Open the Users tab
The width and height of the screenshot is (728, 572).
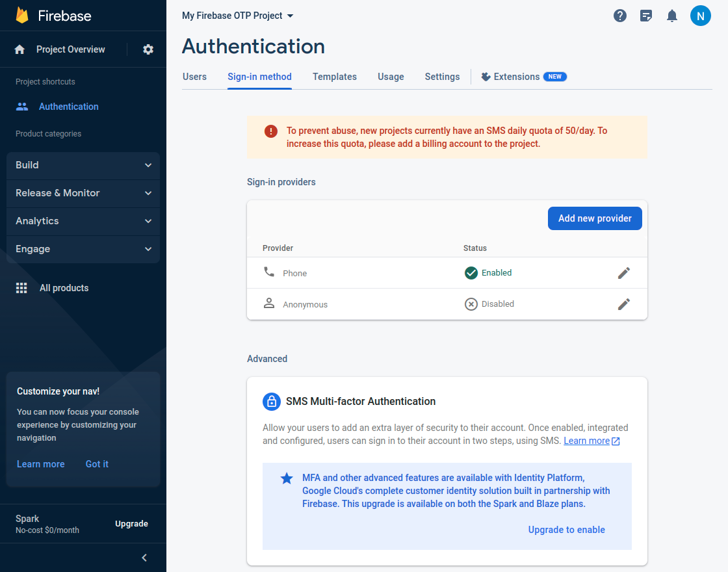coord(194,77)
